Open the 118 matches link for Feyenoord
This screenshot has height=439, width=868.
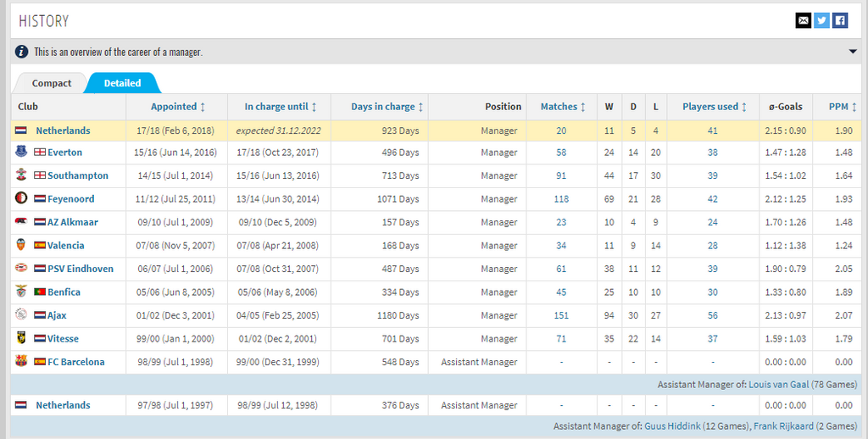(x=561, y=199)
